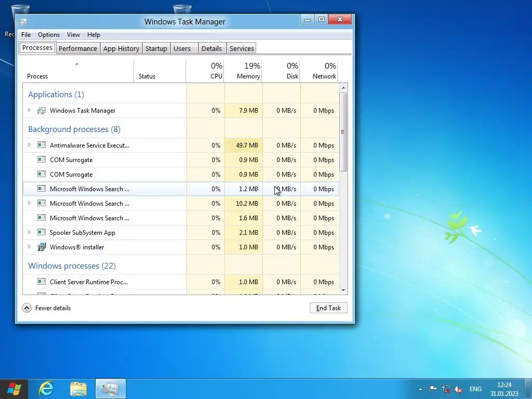Image resolution: width=532 pixels, height=399 pixels.
Task: Select the Windows processes (22) heading
Action: (x=72, y=265)
